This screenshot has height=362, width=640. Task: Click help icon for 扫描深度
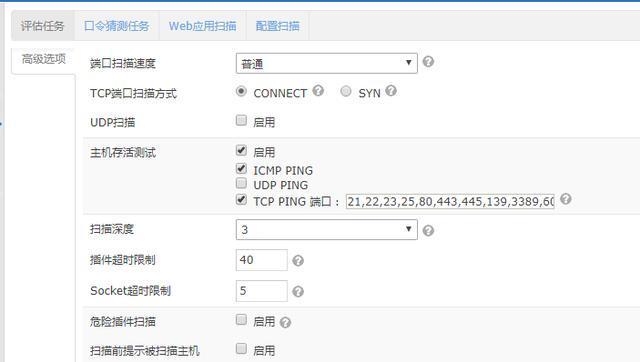(428, 231)
